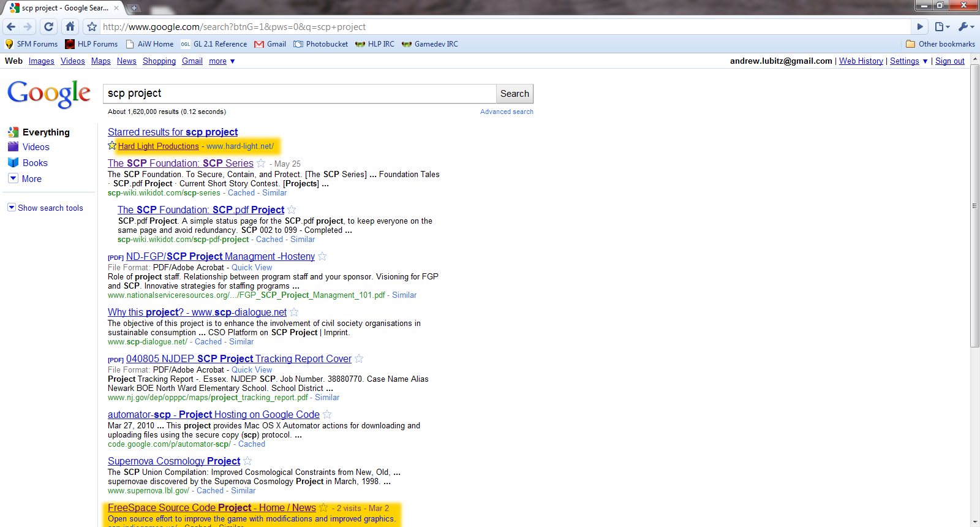Open the HLP IRC bookmark
The image size is (980, 527).
coord(375,44)
